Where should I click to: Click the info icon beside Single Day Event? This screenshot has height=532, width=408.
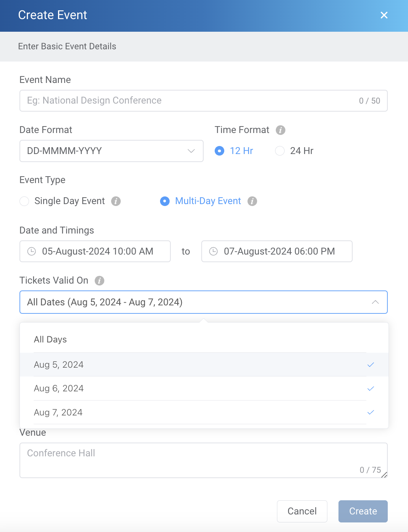click(116, 201)
